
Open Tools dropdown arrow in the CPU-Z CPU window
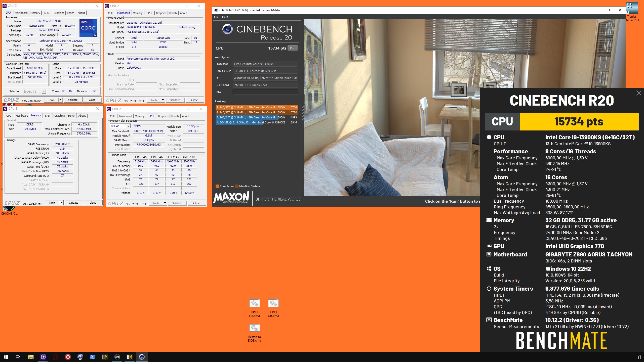(x=60, y=100)
